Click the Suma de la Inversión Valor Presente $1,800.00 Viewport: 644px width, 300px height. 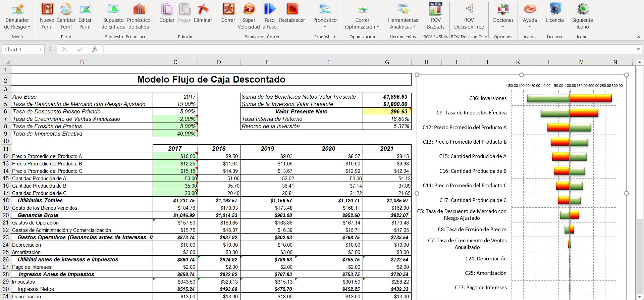tap(387, 104)
